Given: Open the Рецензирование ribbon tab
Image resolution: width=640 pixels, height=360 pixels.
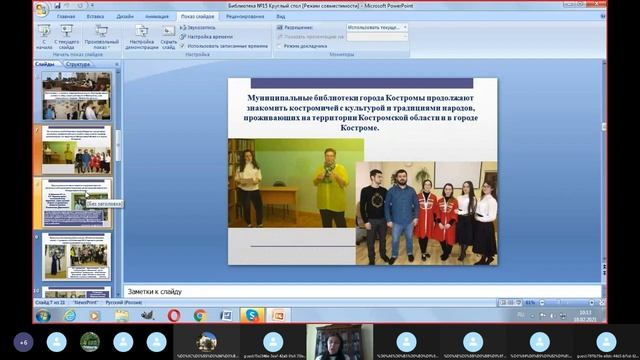Looking at the screenshot, I should click(245, 16).
